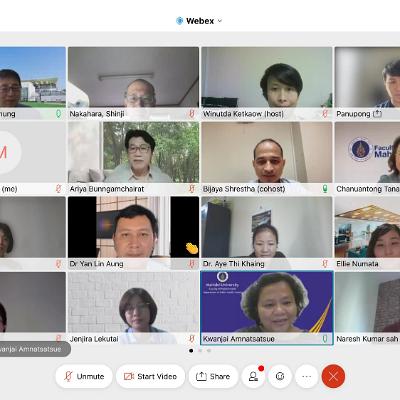The image size is (400, 400).
Task: Go to third page dot of video grid
Action: click(x=209, y=351)
